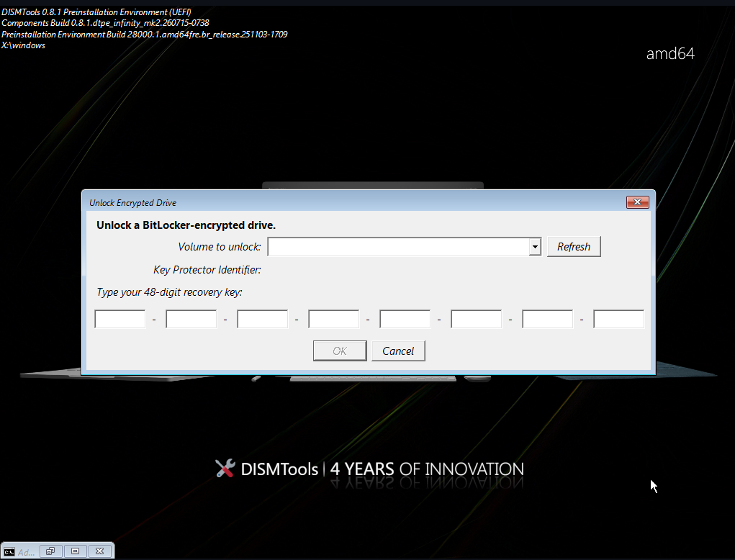Focus the first recovery key field
The image size is (735, 560).
point(120,319)
